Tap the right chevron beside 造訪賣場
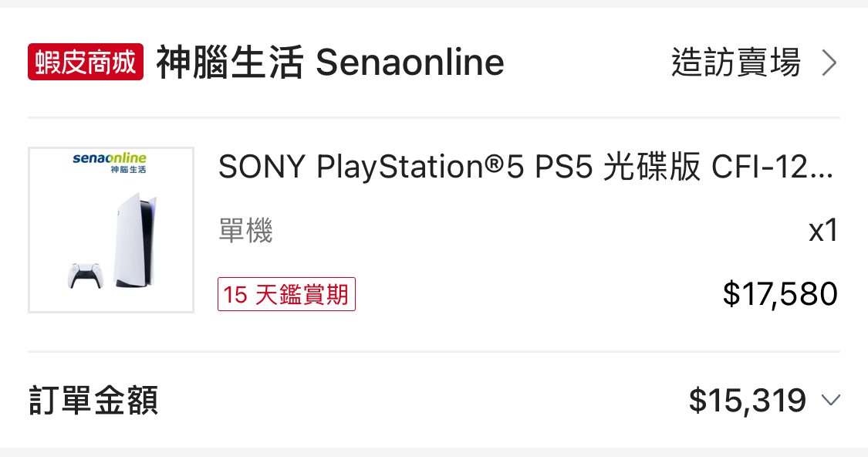 pos(829,63)
